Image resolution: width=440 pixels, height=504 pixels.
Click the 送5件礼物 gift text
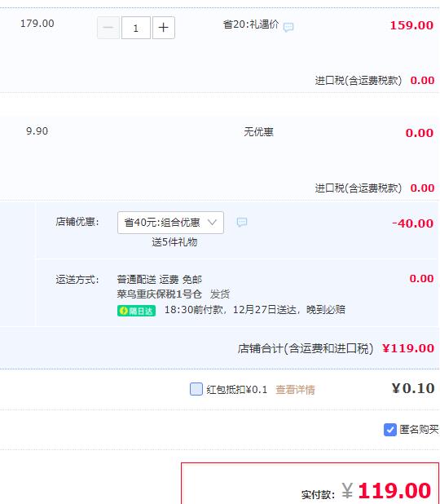click(x=174, y=242)
